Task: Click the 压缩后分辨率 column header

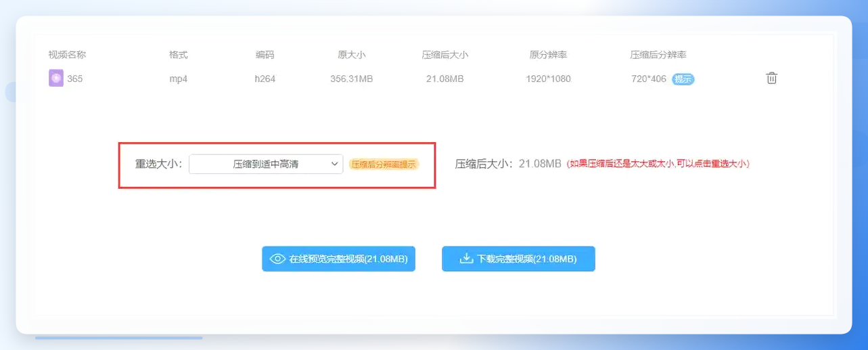Action: pos(658,55)
